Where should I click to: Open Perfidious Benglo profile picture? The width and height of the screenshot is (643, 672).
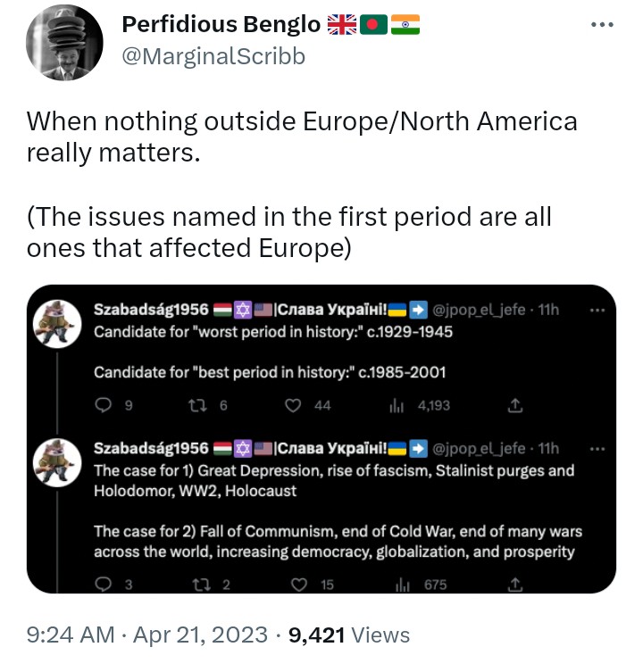64,43
